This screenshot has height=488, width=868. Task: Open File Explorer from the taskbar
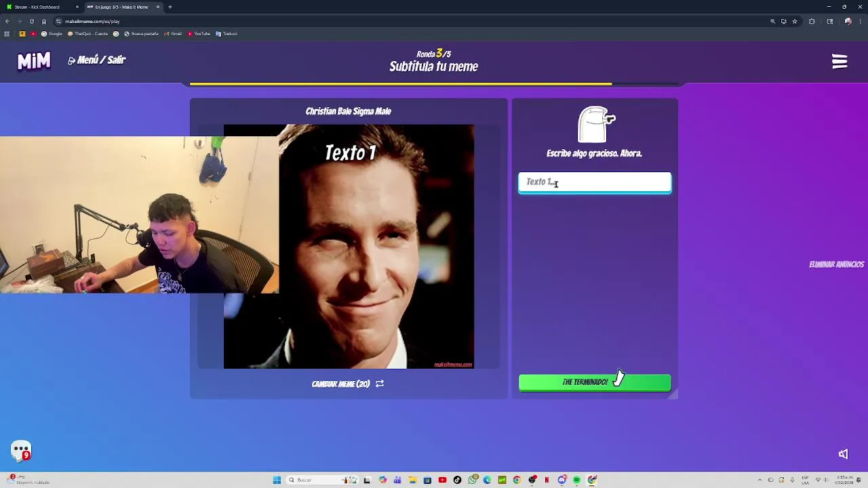pyautogui.click(x=412, y=480)
